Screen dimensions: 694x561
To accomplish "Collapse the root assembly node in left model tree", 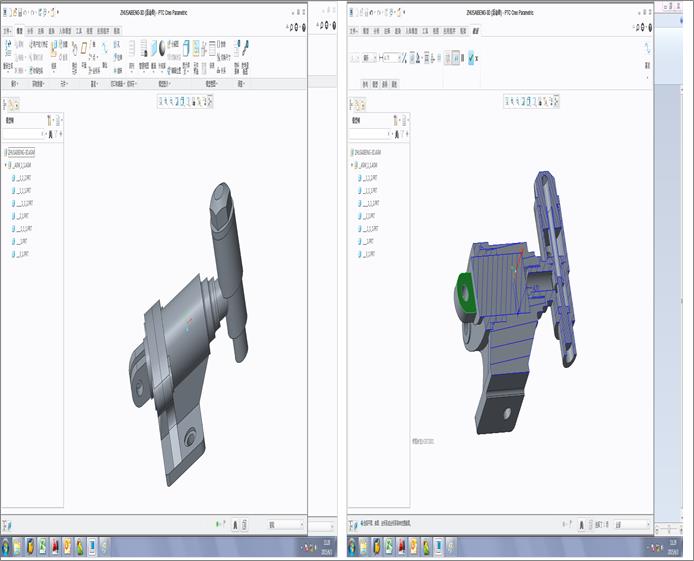I will point(6,165).
